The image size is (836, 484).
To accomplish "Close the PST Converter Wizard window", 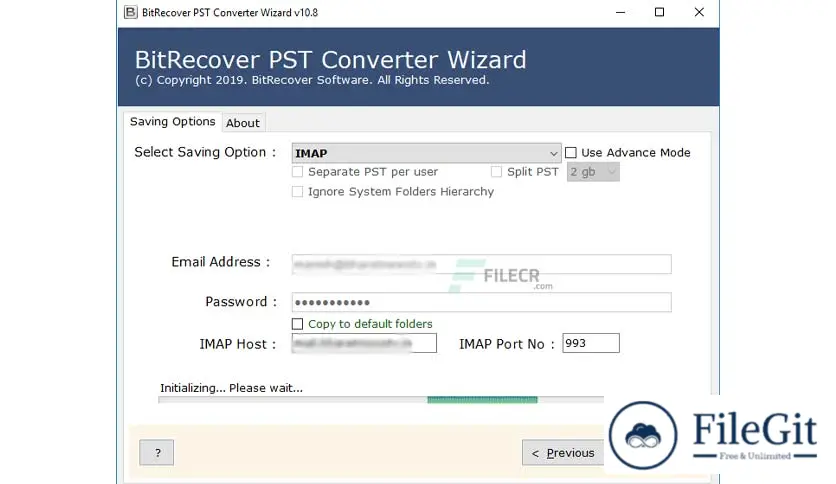I will click(x=699, y=12).
